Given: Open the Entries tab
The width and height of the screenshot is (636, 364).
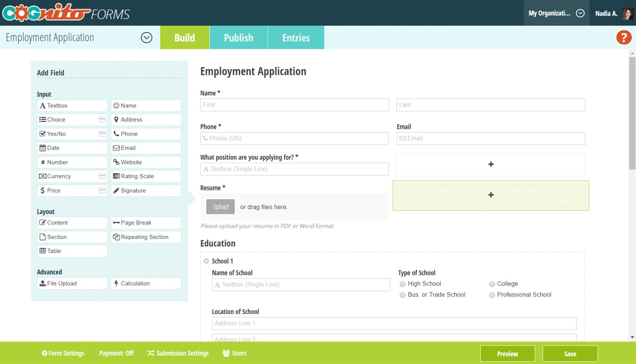Looking at the screenshot, I should (296, 38).
